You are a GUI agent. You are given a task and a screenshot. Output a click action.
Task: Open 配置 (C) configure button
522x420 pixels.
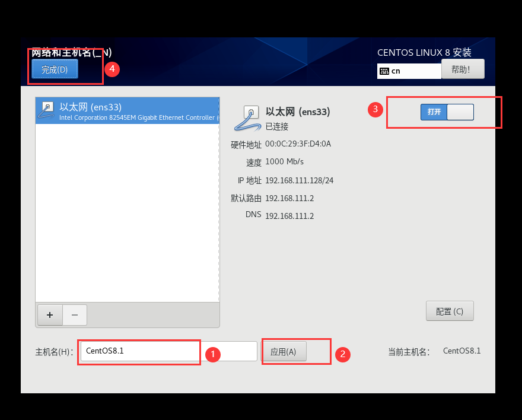(x=450, y=311)
